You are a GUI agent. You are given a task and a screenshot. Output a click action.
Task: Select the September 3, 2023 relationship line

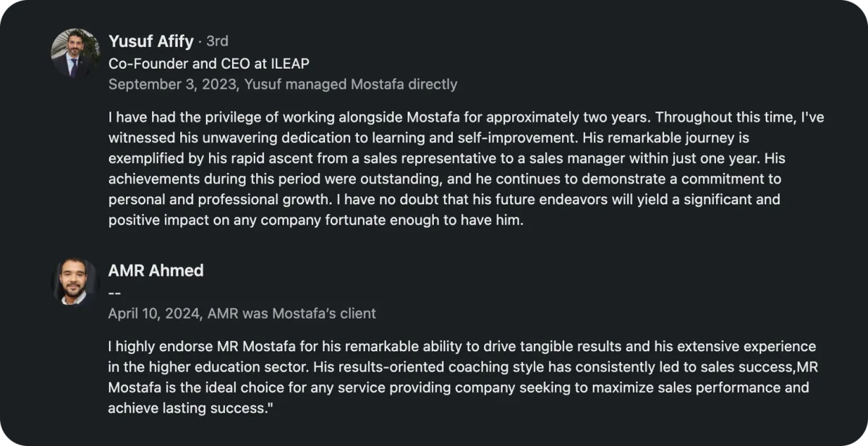tap(283, 84)
